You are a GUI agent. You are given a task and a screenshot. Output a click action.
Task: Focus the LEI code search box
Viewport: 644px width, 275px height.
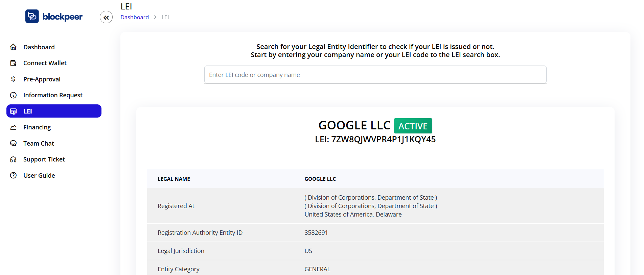[x=375, y=75]
